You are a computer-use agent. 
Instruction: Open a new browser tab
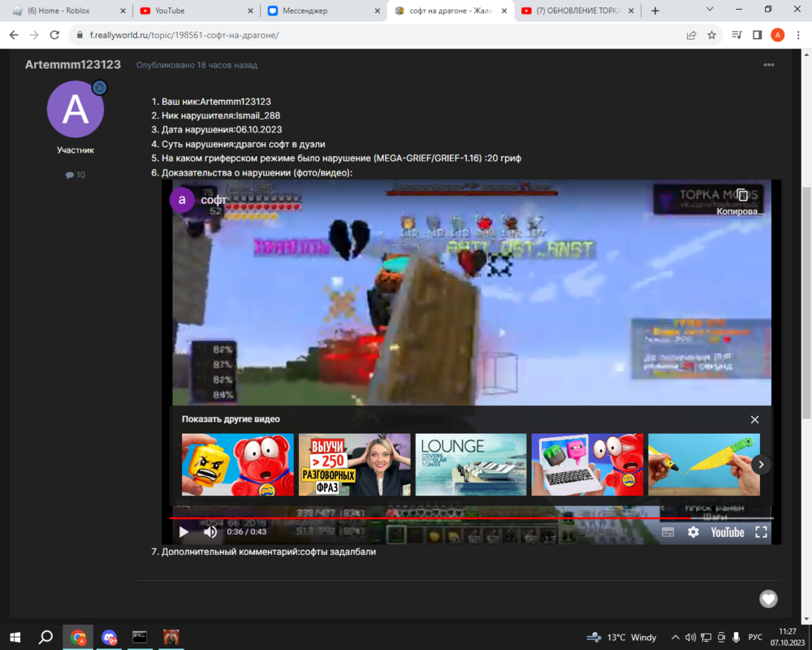(655, 11)
